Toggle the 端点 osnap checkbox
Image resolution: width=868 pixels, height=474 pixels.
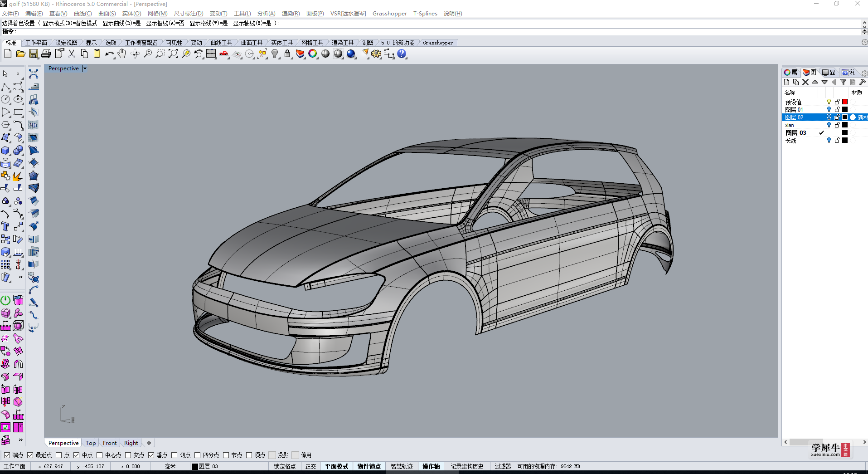(x=7, y=455)
